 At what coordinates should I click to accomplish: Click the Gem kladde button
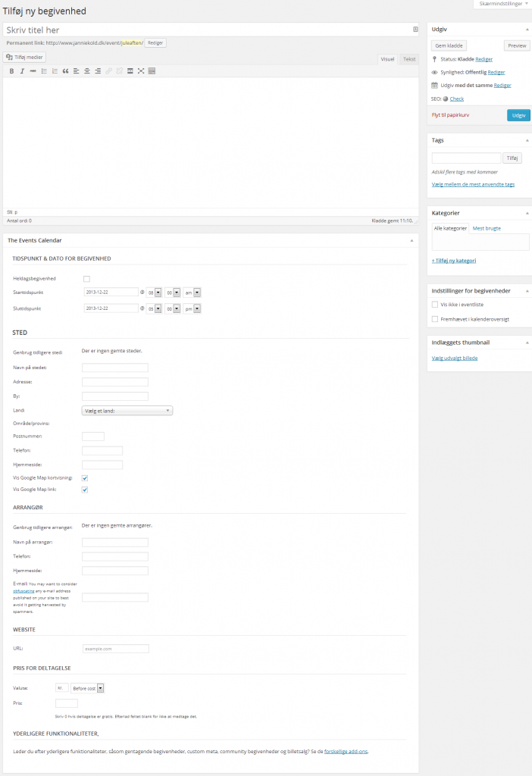[449, 45]
